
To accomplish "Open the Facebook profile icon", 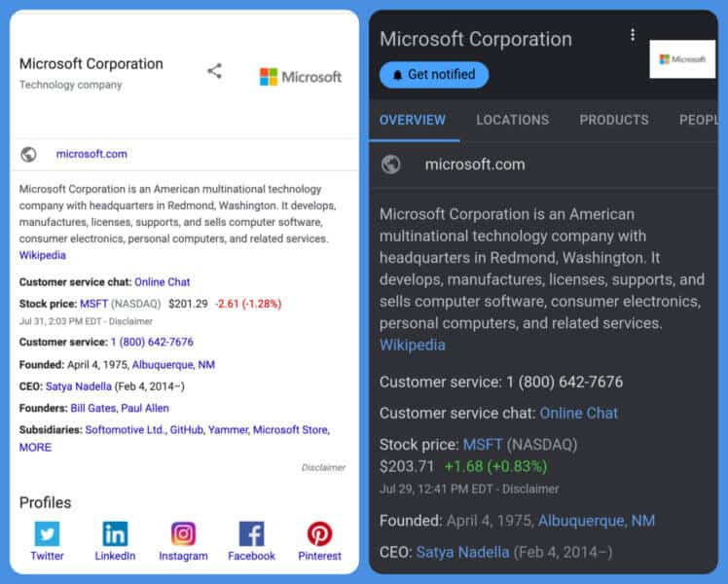I will (251, 533).
